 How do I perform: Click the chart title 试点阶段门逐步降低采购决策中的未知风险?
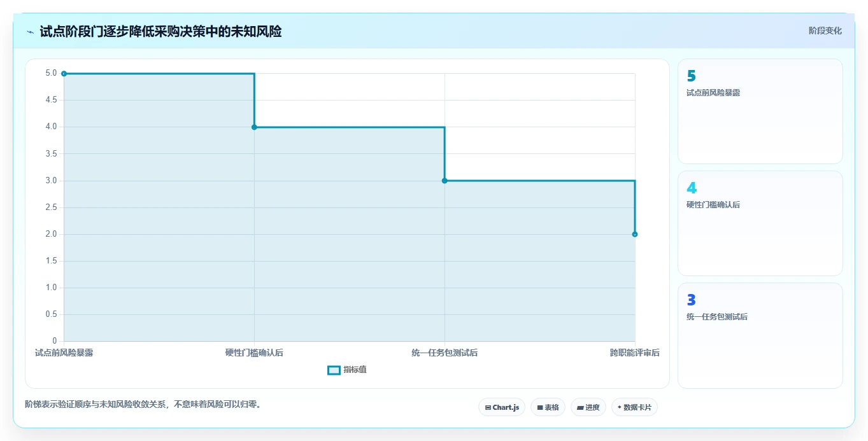(160, 31)
